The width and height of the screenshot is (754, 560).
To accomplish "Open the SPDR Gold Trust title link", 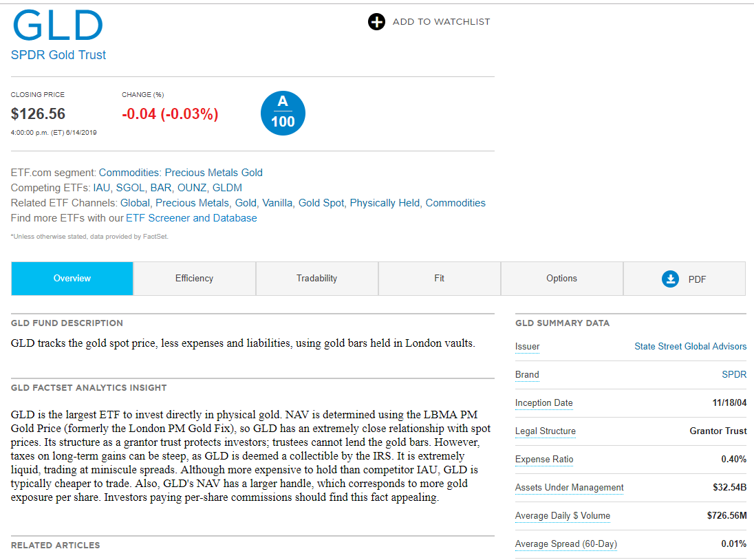I will [58, 55].
